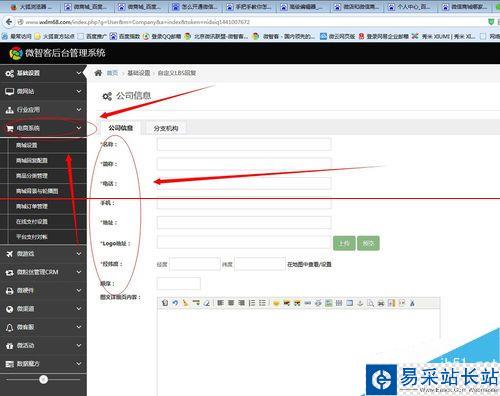Expand the 微粉丝管理CRM menu chevron
The width and height of the screenshot is (500, 396).
pyautogui.click(x=79, y=272)
